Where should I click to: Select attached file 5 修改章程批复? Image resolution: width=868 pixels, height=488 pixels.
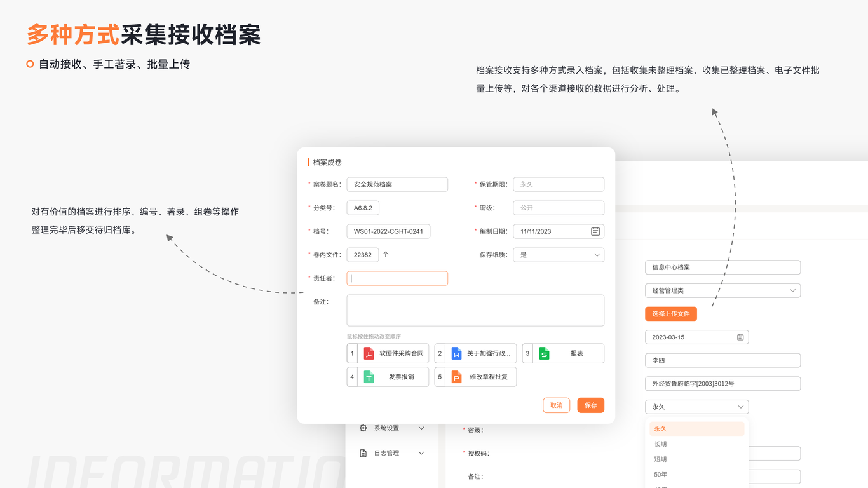click(475, 377)
